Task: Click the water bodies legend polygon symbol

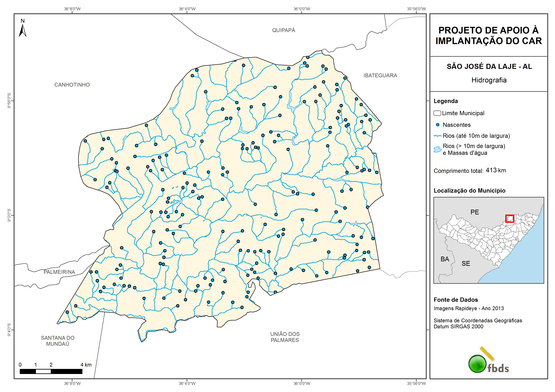Action: [437, 149]
